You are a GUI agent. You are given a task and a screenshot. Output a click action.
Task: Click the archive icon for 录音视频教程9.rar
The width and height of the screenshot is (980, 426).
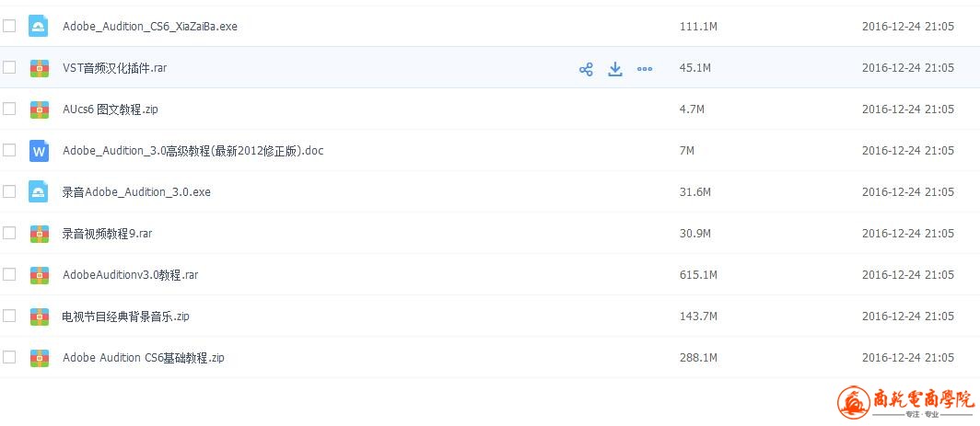click(x=40, y=234)
